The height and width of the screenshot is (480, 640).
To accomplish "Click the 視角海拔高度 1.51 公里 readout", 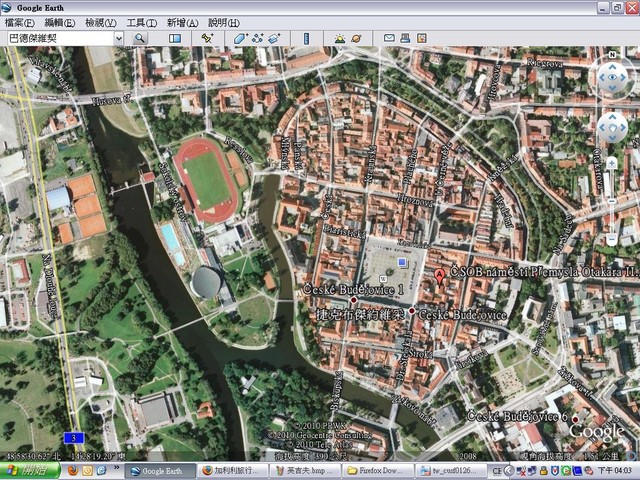I will pyautogui.click(x=570, y=456).
